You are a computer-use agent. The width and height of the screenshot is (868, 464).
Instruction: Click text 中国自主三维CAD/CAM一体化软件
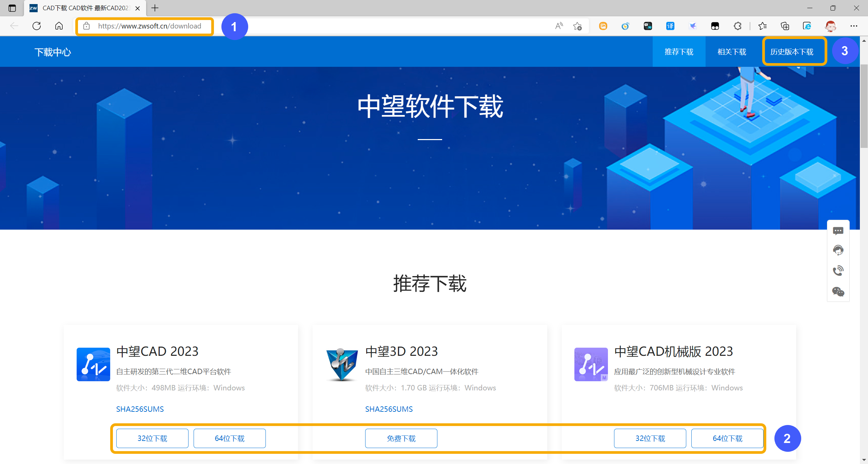[x=422, y=372]
